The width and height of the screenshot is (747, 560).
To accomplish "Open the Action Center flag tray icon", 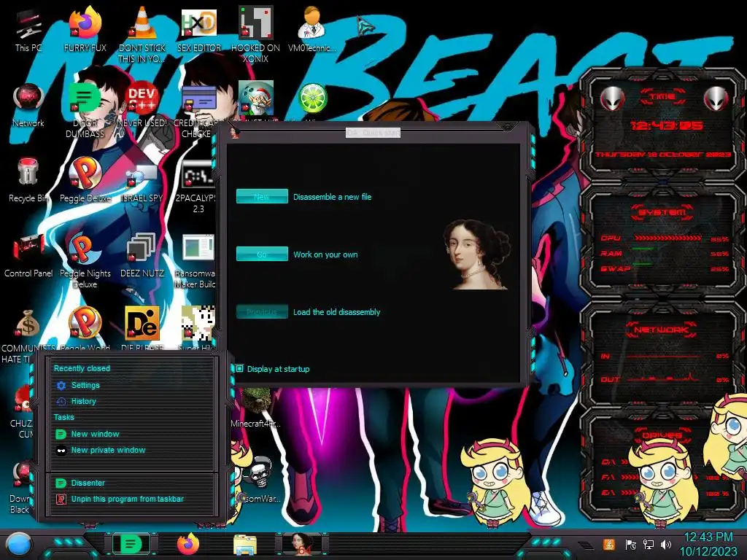I will coord(630,544).
